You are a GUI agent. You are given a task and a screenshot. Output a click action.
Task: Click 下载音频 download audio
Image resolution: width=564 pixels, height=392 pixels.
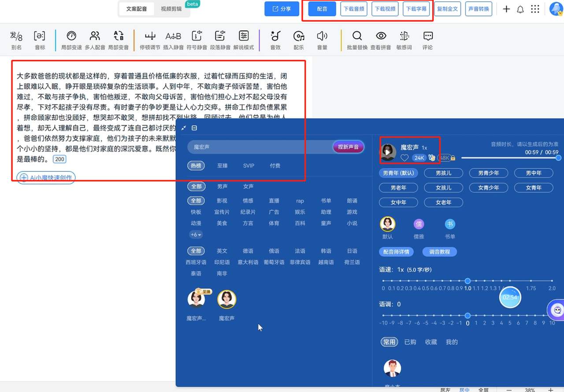tap(354, 9)
